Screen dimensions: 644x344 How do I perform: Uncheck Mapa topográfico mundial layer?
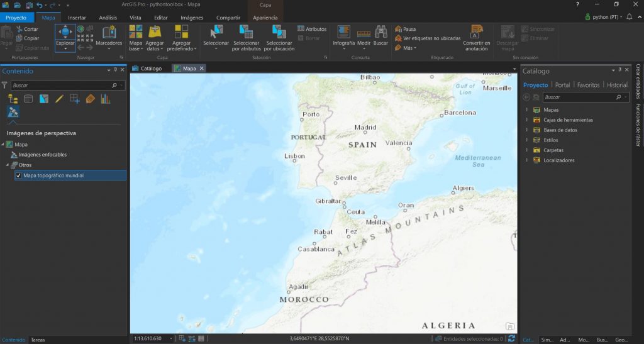pos(18,175)
